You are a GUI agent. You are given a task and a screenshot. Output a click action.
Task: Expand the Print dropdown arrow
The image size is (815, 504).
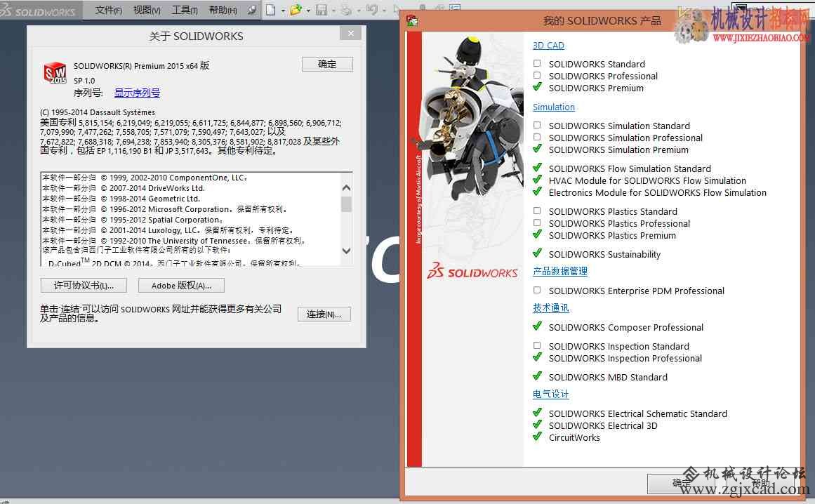click(x=358, y=11)
